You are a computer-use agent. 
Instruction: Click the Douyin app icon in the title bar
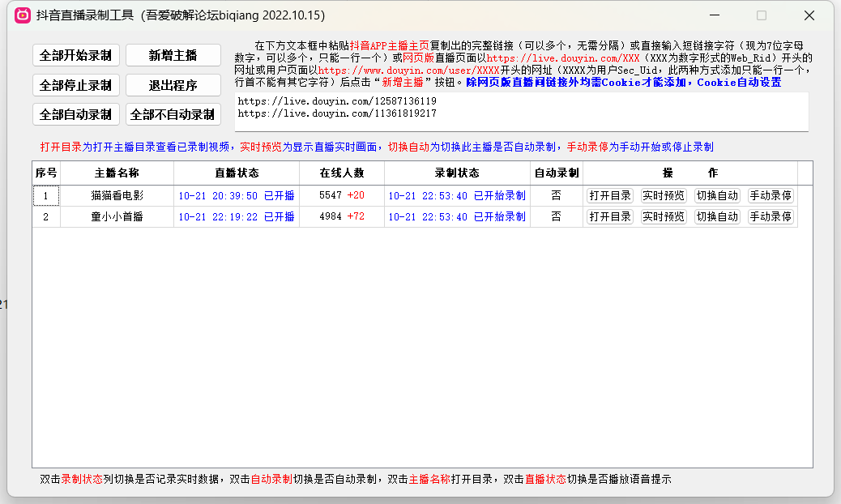pos(23,15)
